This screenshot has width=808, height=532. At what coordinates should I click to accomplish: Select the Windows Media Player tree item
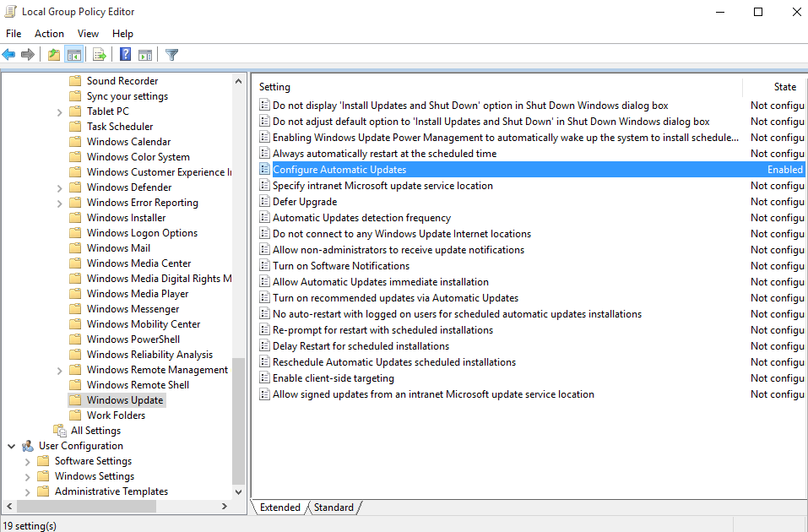click(138, 293)
